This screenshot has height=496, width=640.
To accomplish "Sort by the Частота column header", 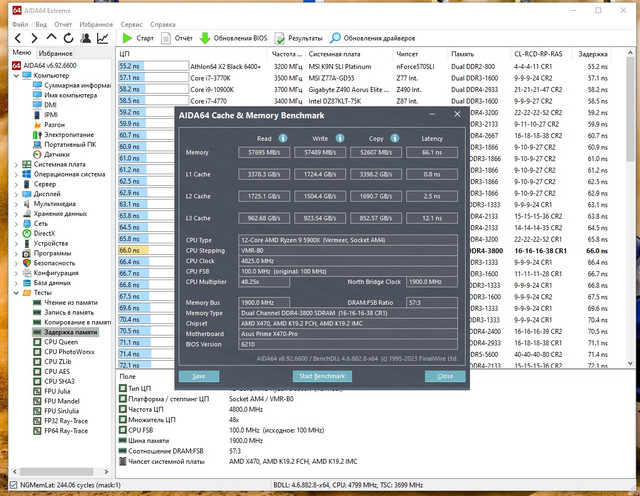I will (x=287, y=54).
